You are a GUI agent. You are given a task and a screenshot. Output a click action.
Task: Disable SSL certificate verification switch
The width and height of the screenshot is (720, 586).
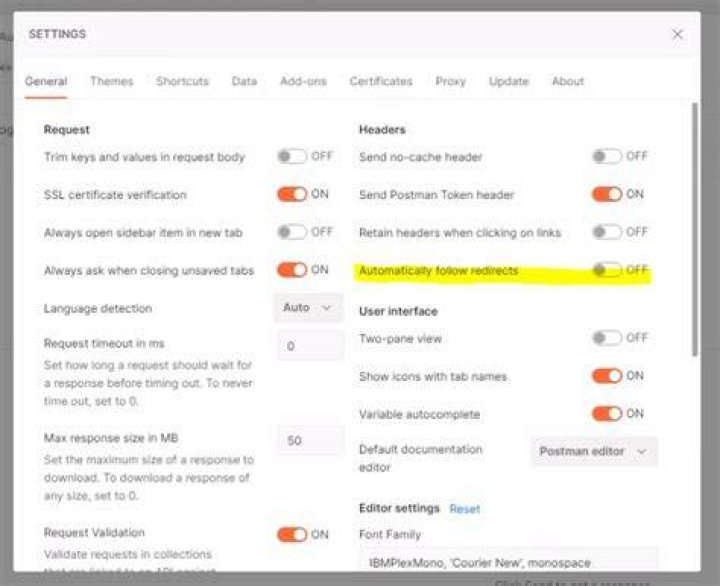click(x=292, y=194)
